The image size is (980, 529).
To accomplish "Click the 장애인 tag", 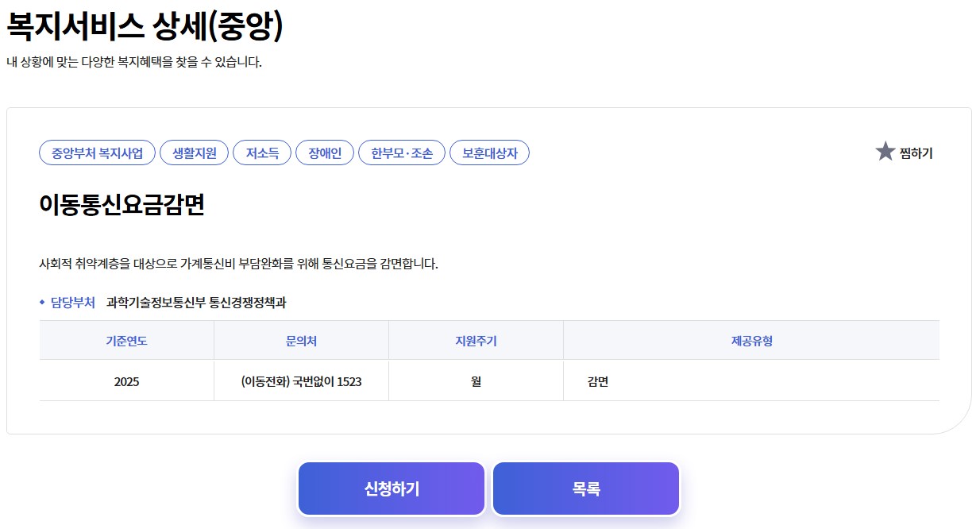I will coord(324,153).
